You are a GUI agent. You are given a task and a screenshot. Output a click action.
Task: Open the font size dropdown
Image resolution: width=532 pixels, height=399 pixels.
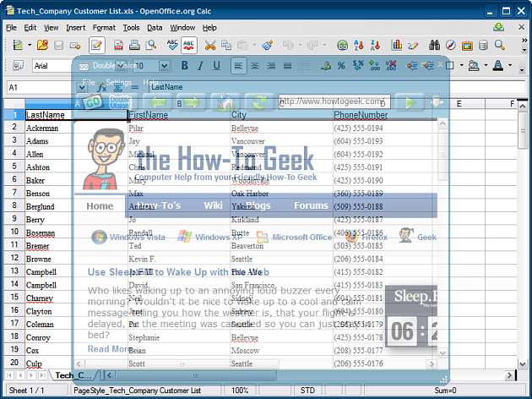point(164,66)
